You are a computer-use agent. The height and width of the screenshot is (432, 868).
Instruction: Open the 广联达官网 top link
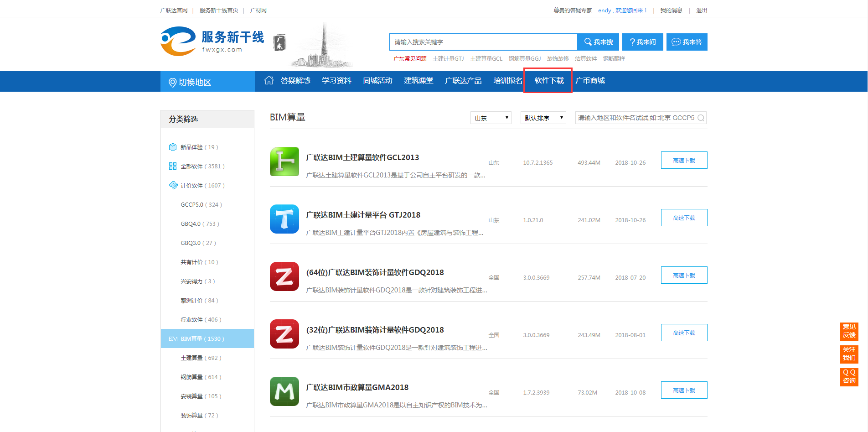click(174, 10)
